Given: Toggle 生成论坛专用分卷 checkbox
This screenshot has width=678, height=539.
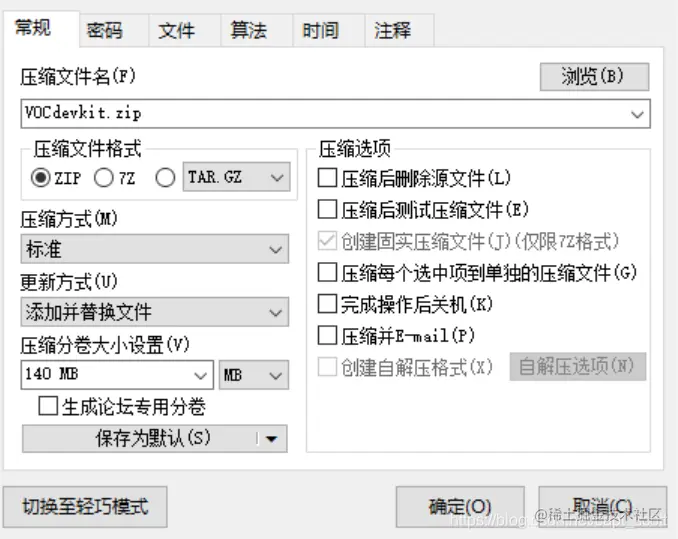Looking at the screenshot, I should point(48,406).
